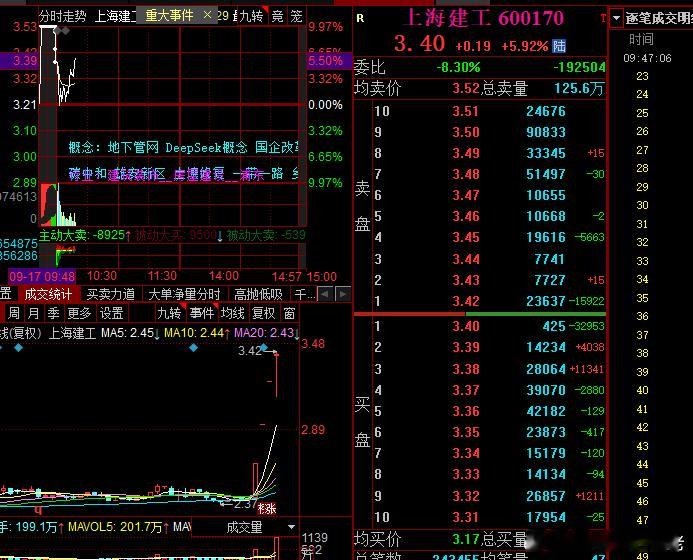Click the 均买价 value 3.17
Viewport: 693px width, 560px height.
coord(466,539)
